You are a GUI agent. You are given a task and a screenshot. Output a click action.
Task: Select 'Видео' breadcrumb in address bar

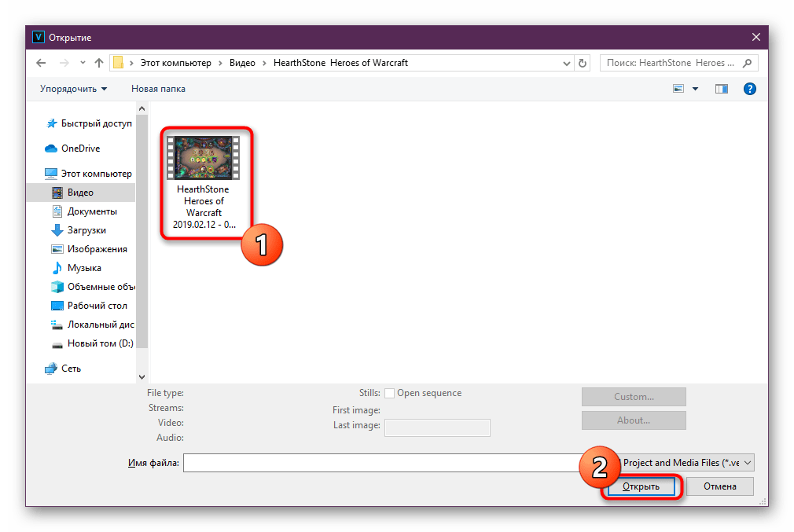coord(242,63)
